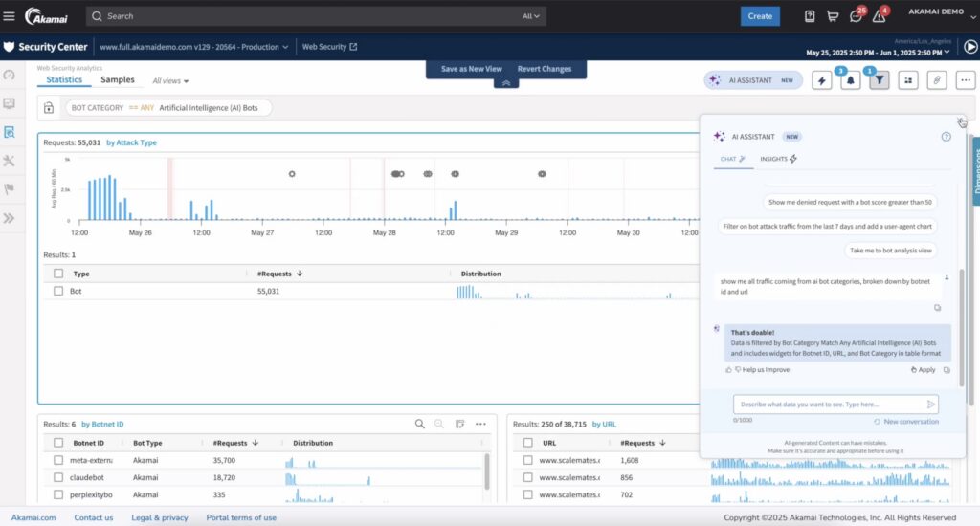Check the URL row with 1,608 requests
Image resolution: width=980 pixels, height=526 pixels.
pos(528,460)
